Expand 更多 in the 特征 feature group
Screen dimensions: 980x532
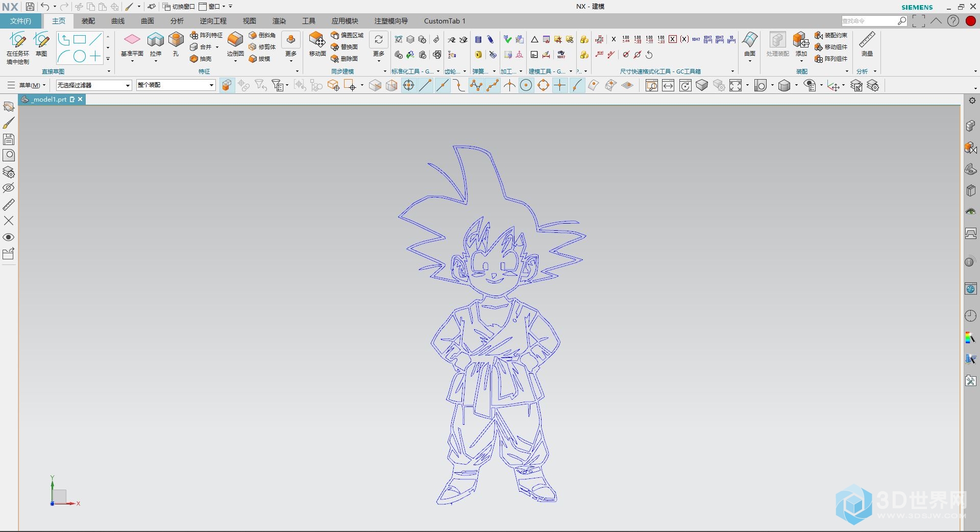pos(291,46)
